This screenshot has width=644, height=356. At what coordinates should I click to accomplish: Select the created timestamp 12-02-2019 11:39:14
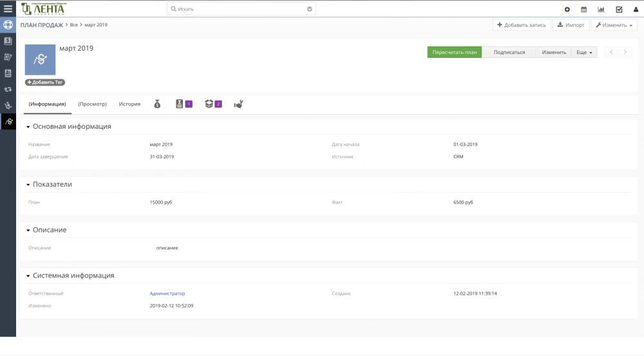point(475,294)
